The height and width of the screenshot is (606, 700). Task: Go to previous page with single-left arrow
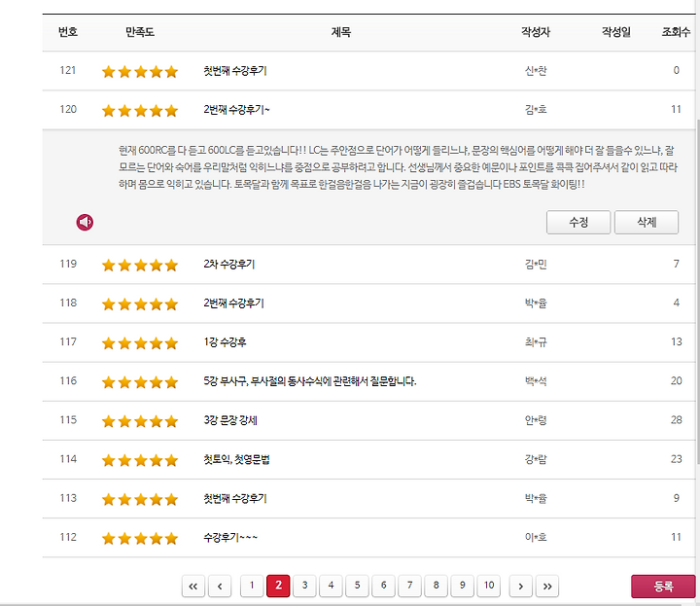(x=220, y=586)
